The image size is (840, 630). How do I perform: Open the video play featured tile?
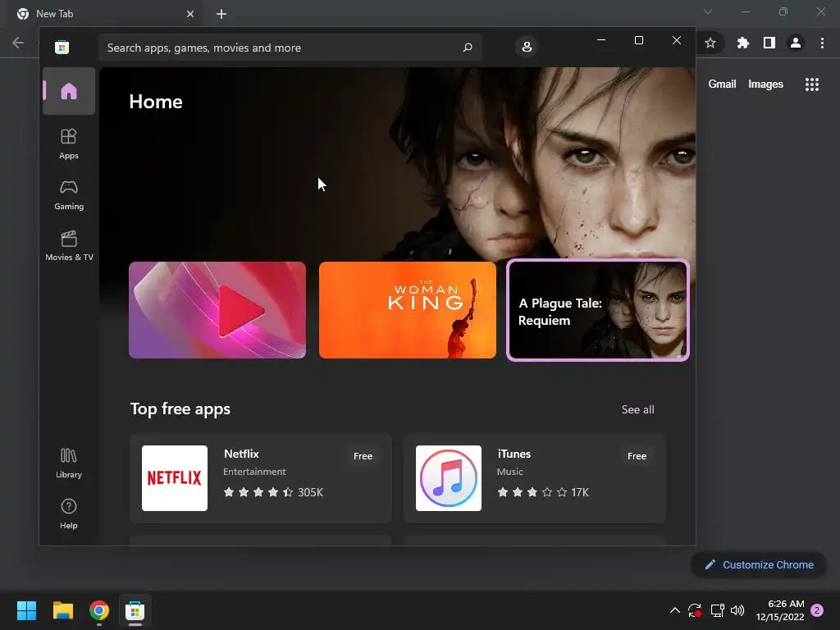pos(217,309)
